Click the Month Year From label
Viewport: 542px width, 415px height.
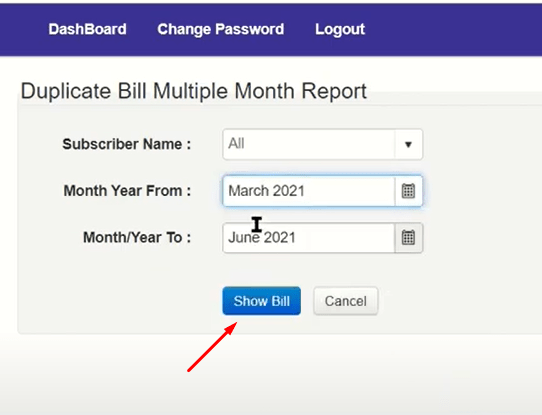coord(127,191)
